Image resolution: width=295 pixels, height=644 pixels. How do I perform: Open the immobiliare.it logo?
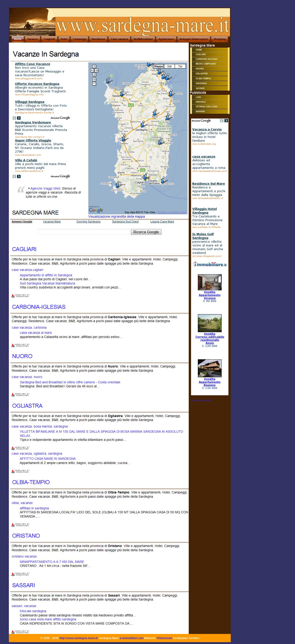point(210,264)
